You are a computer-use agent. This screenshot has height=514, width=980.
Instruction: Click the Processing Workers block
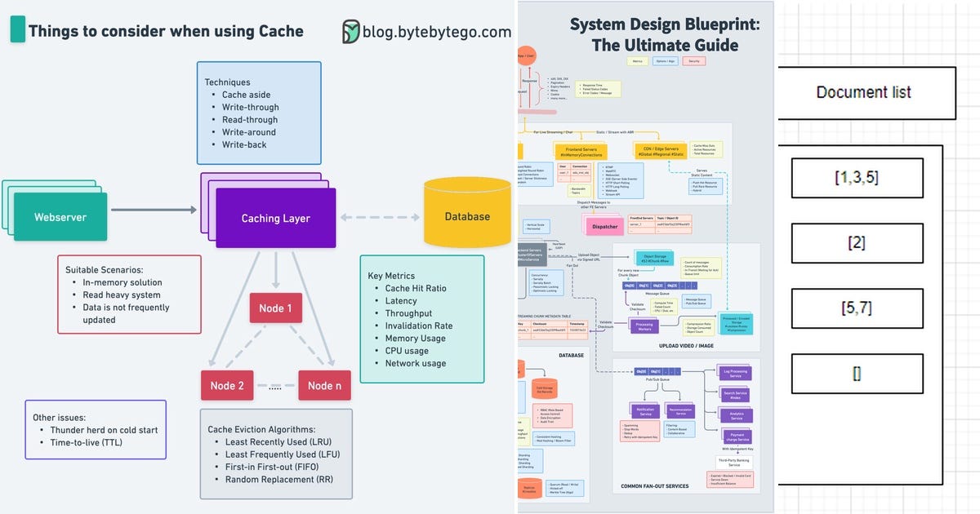pos(645,325)
